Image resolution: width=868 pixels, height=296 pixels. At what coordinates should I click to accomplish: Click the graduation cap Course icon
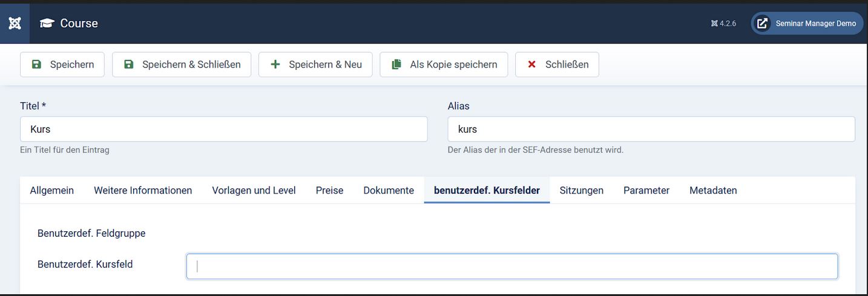click(47, 24)
